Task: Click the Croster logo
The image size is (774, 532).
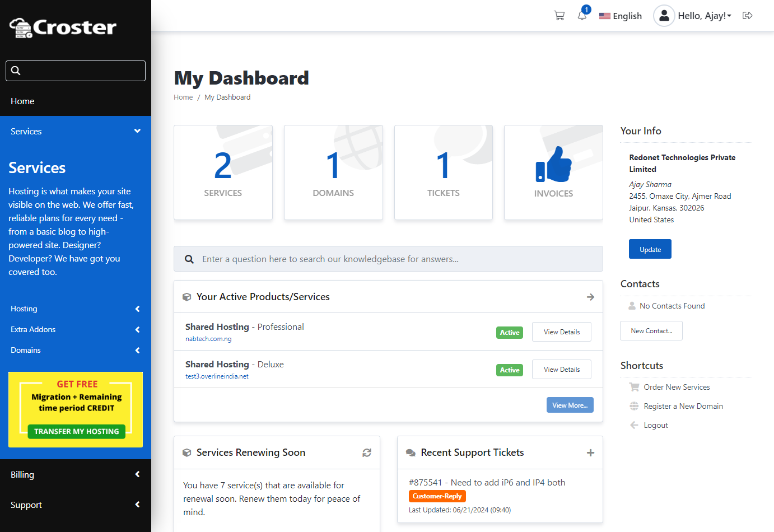Action: 63,27
